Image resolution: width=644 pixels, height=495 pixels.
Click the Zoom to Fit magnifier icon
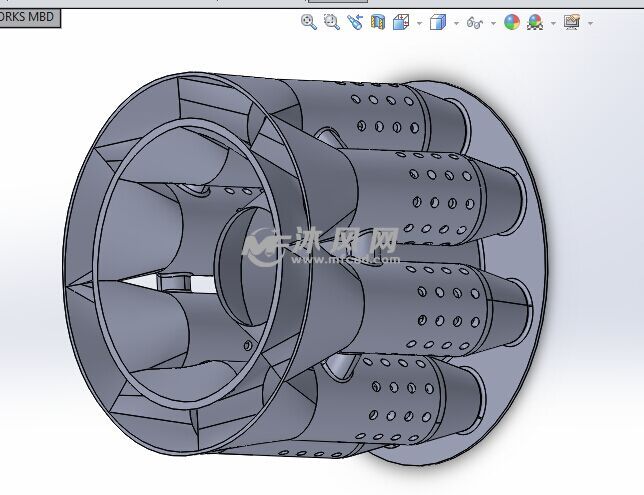click(308, 22)
